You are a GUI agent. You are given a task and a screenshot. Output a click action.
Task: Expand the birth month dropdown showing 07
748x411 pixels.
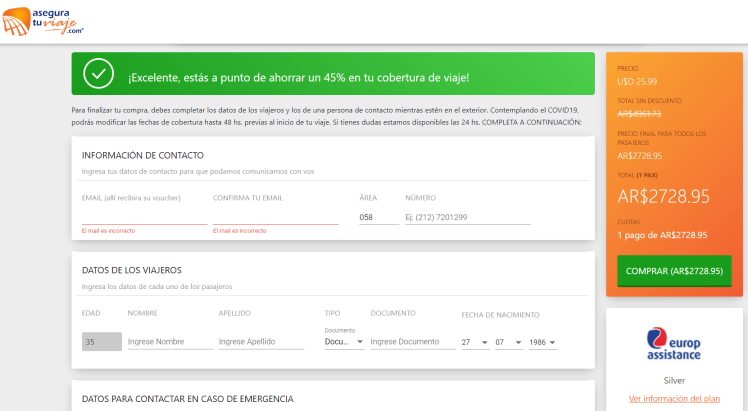508,342
